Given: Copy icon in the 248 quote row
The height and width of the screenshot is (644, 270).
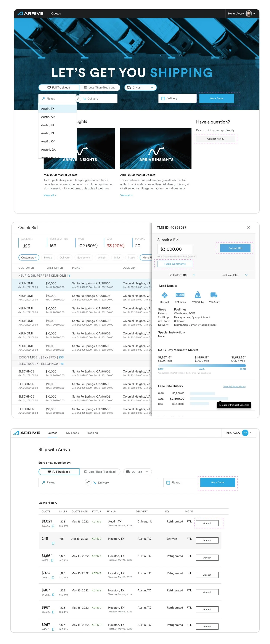Looking at the screenshot, I should (x=53, y=543).
